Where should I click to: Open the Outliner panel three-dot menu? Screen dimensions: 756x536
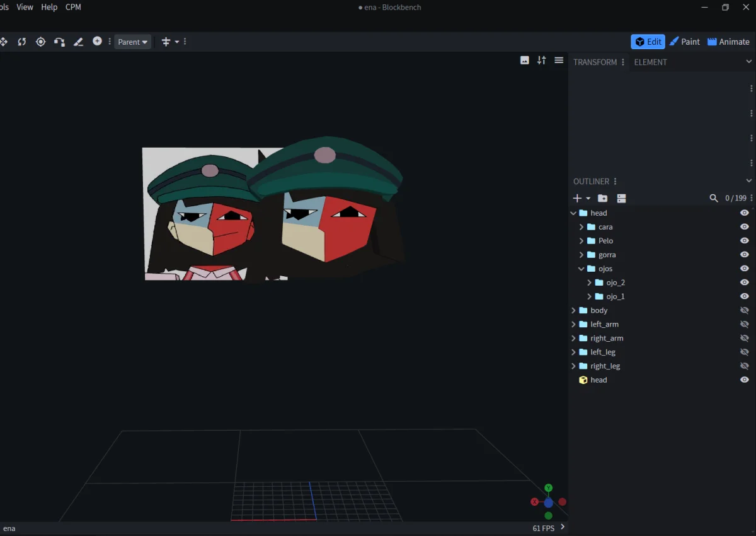tap(616, 181)
